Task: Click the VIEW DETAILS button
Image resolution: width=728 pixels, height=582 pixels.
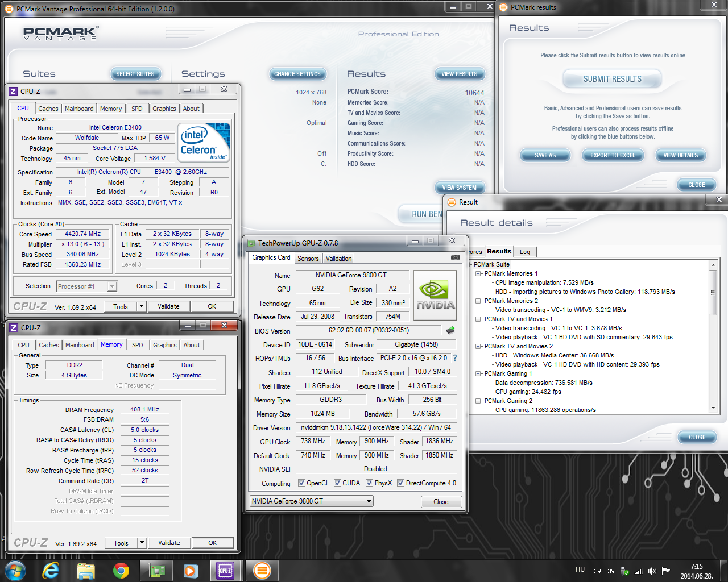Action: (x=680, y=155)
